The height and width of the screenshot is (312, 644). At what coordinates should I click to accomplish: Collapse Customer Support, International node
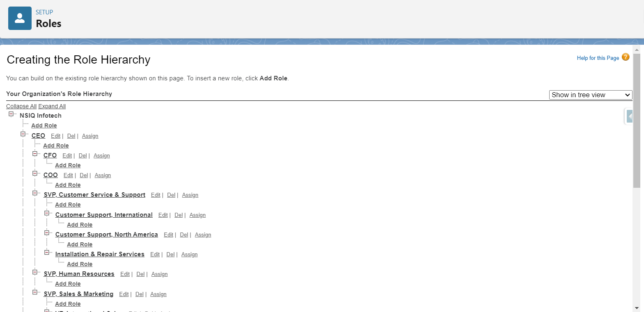click(47, 213)
